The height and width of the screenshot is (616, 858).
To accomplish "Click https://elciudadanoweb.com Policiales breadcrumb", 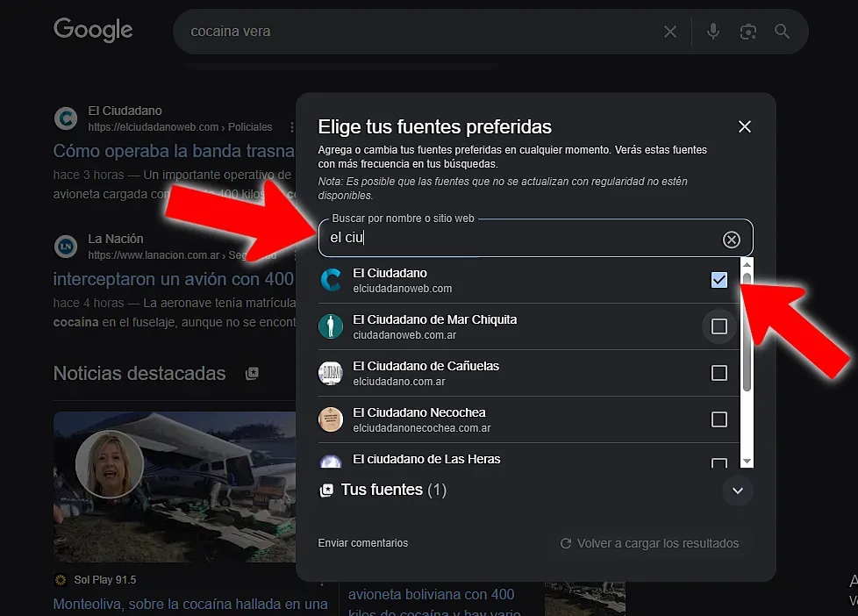I will click(180, 127).
